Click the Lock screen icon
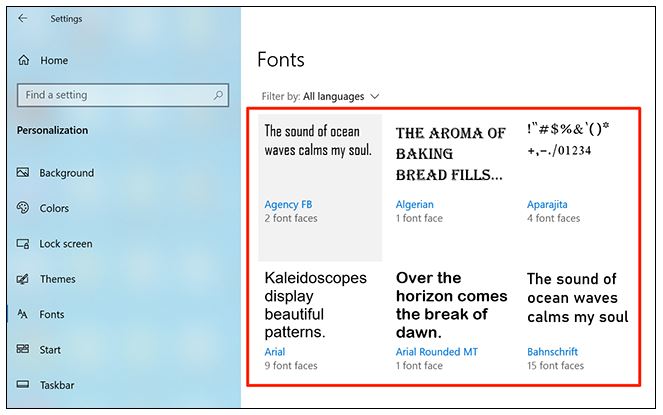This screenshot has height=415, width=663. pos(23,244)
